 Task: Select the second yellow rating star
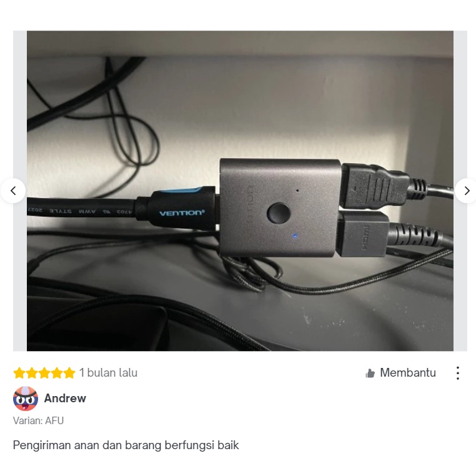[x=32, y=373]
